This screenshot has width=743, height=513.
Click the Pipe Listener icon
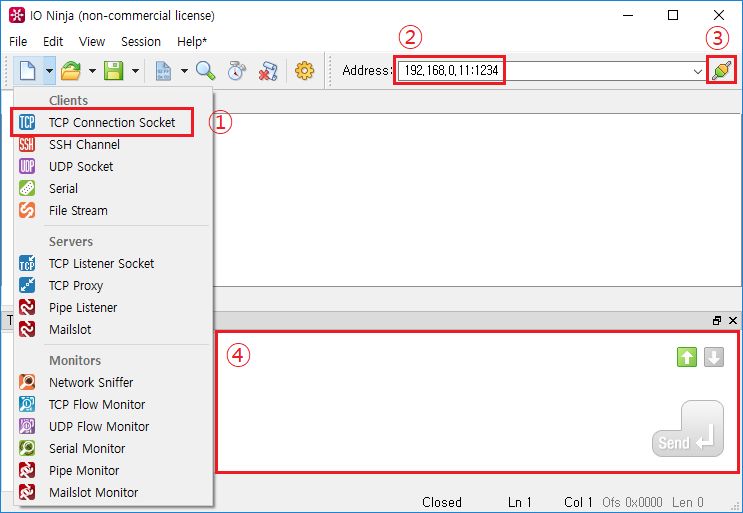[x=27, y=307]
